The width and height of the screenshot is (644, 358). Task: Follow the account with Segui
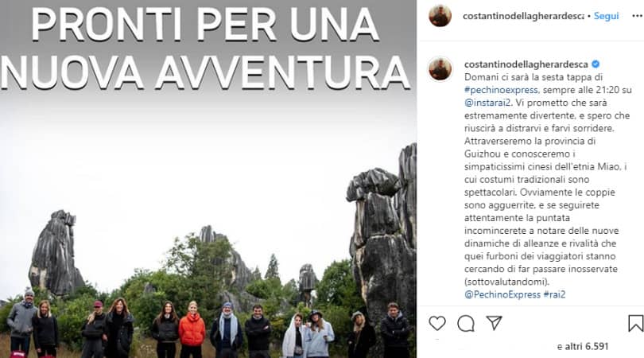[x=606, y=16]
